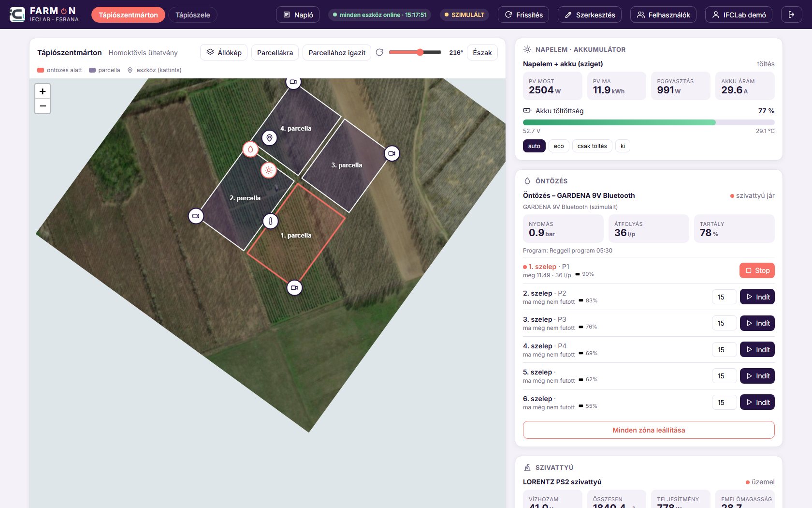This screenshot has height=508, width=812.
Task: Click the location pin marker in 4. parcella
Action: [x=270, y=138]
